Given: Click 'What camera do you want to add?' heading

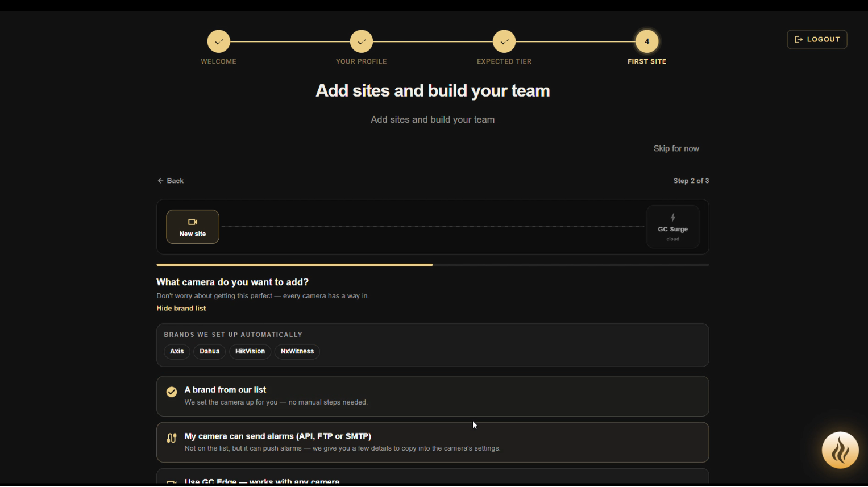Looking at the screenshot, I should [232, 282].
